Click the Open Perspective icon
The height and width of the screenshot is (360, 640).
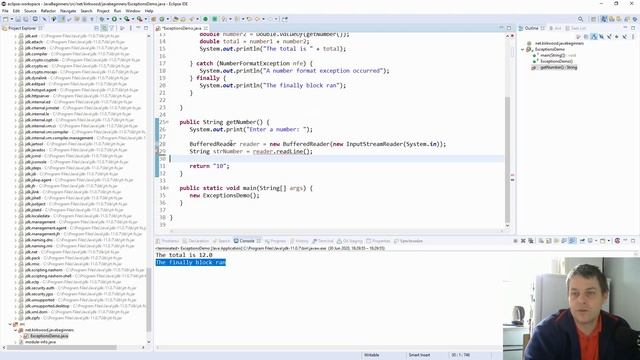[593, 19]
